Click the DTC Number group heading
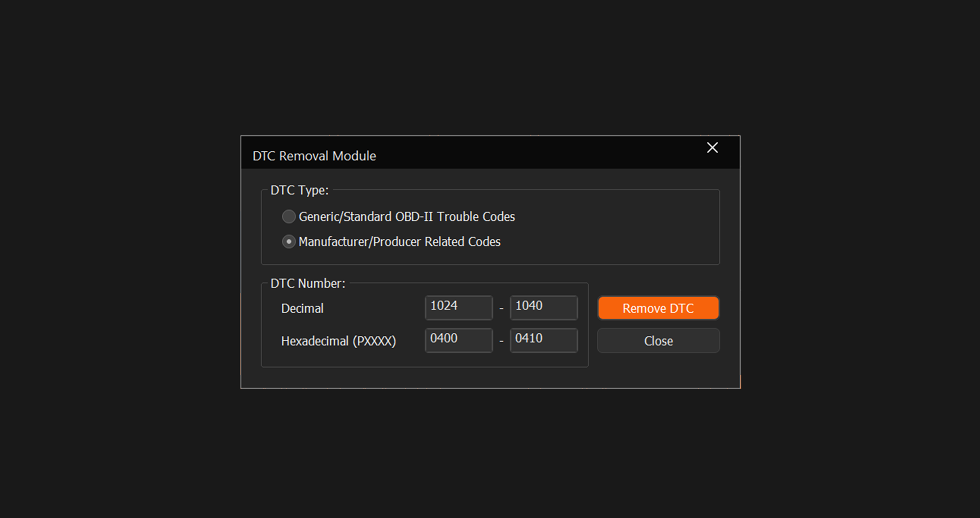 (x=308, y=283)
